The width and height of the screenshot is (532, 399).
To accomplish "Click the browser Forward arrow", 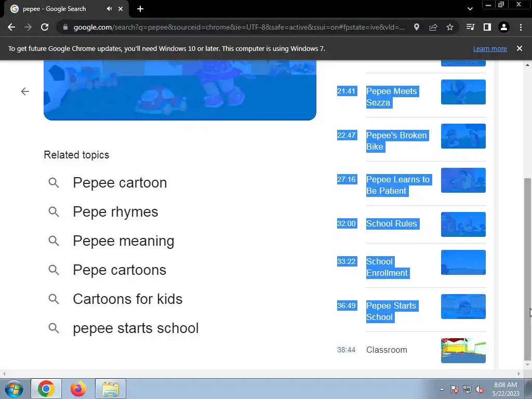I will point(28,27).
